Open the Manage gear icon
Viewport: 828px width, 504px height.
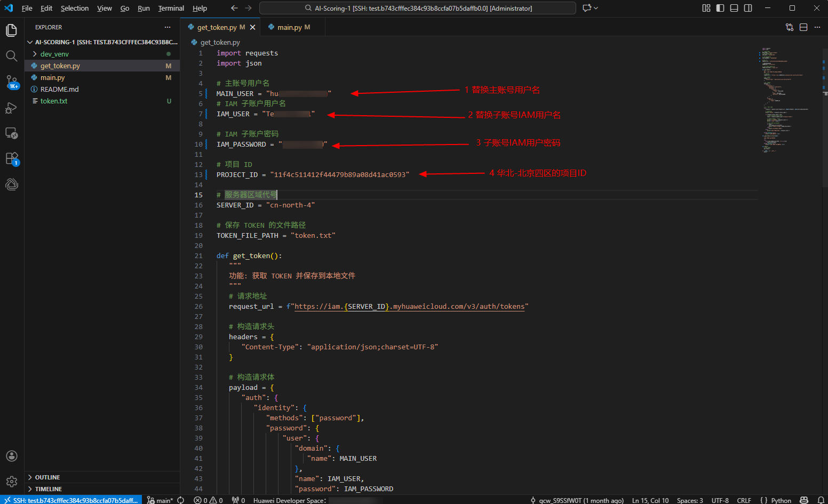click(x=11, y=482)
